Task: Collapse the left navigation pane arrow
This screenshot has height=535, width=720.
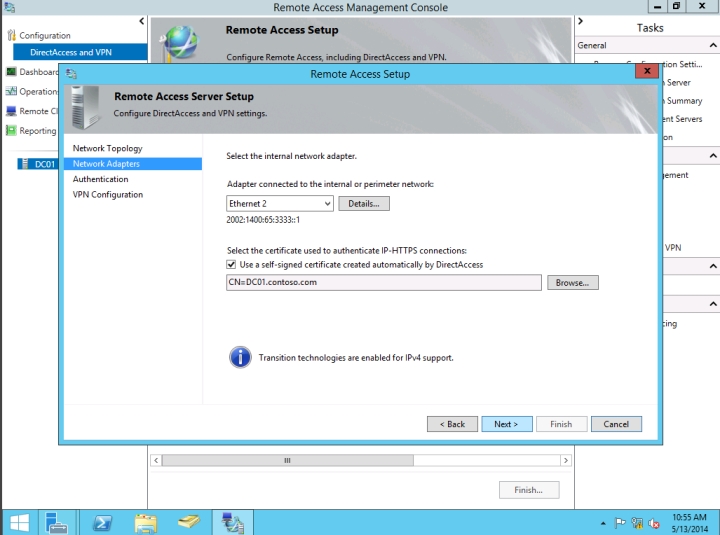Action: pyautogui.click(x=141, y=21)
